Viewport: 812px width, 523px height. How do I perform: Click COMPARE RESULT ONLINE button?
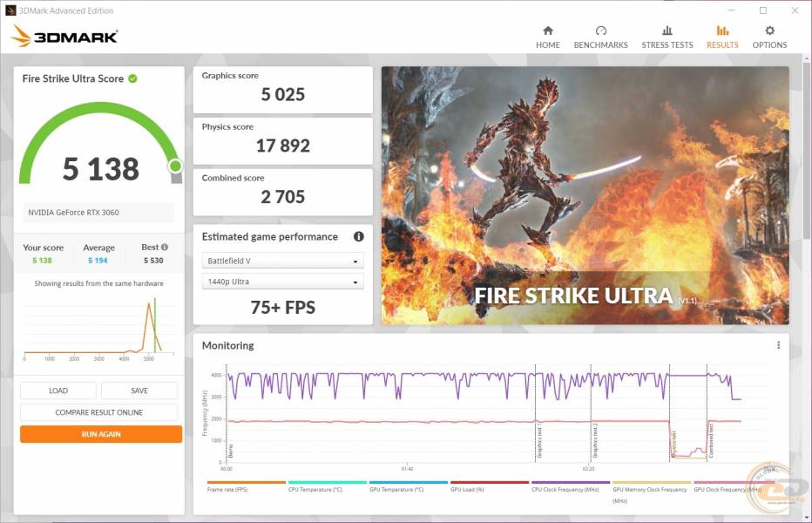99,412
